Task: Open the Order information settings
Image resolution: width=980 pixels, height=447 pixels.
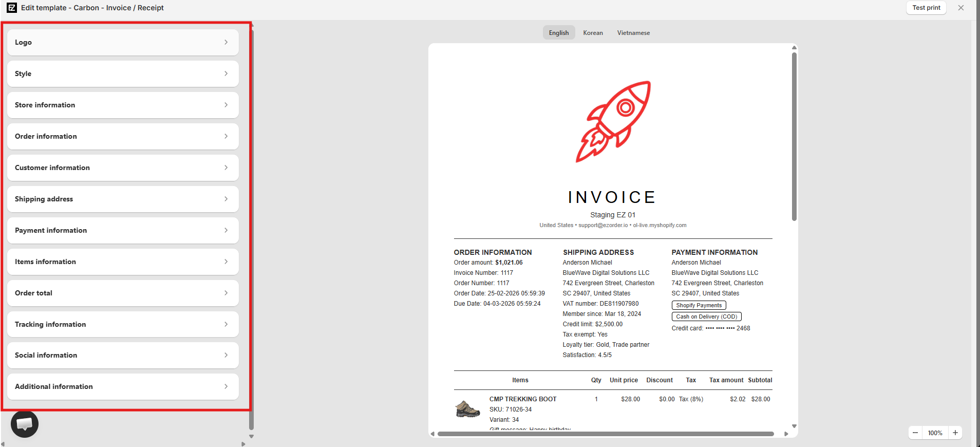Action: pyautogui.click(x=123, y=136)
